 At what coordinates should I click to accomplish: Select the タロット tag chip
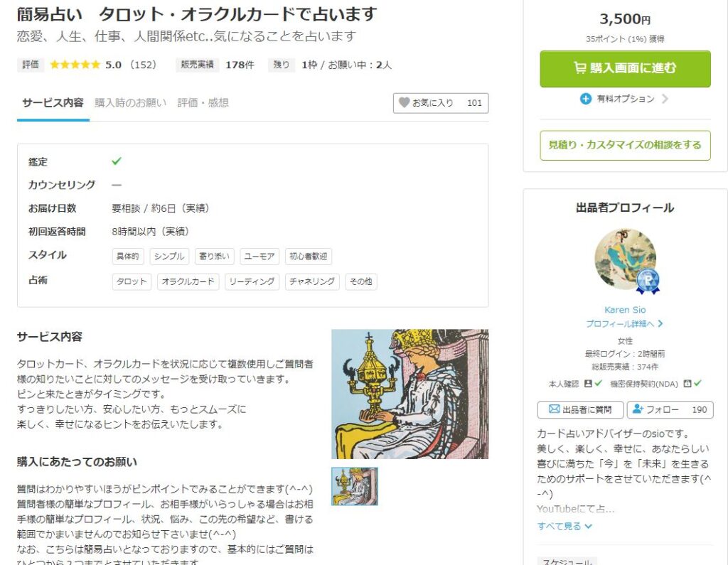(x=132, y=281)
